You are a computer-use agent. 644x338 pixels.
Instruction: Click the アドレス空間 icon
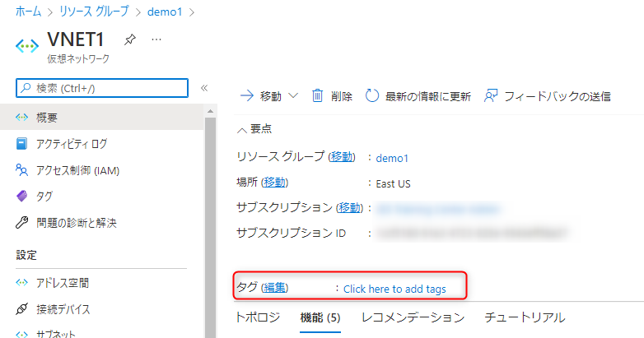click(21, 282)
